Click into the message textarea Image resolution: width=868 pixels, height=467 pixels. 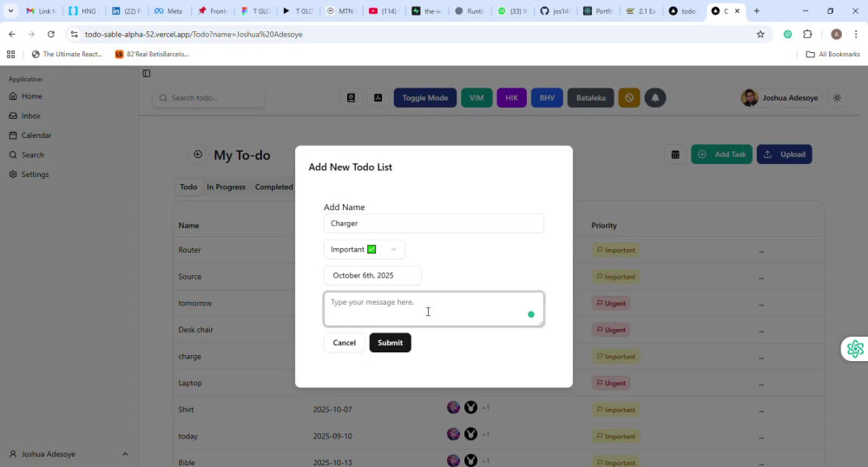[x=433, y=309]
